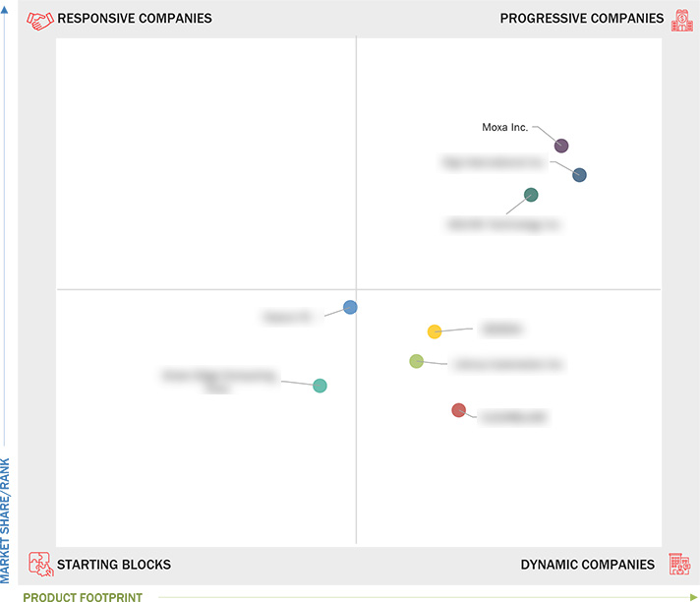Image resolution: width=700 pixels, height=602 pixels.
Task: Click the Dynamic Companies building icon
Action: 679,564
